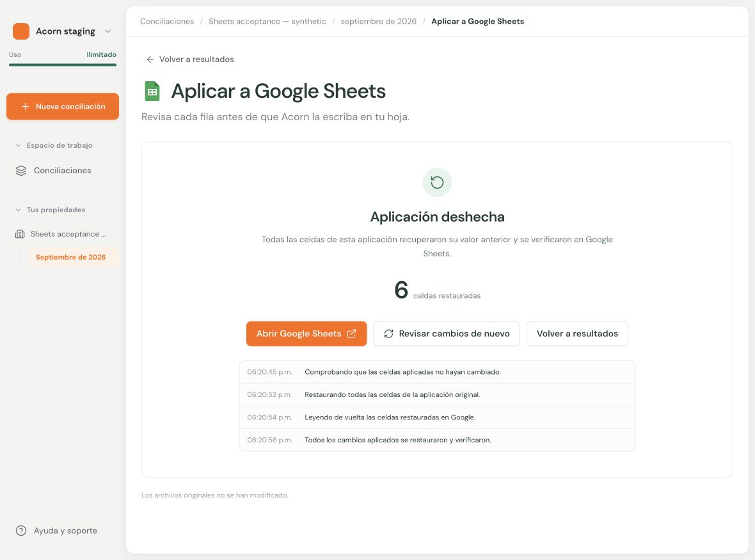Click the celdas restauradas label
Viewport: 755px width, 560px height.
(447, 295)
